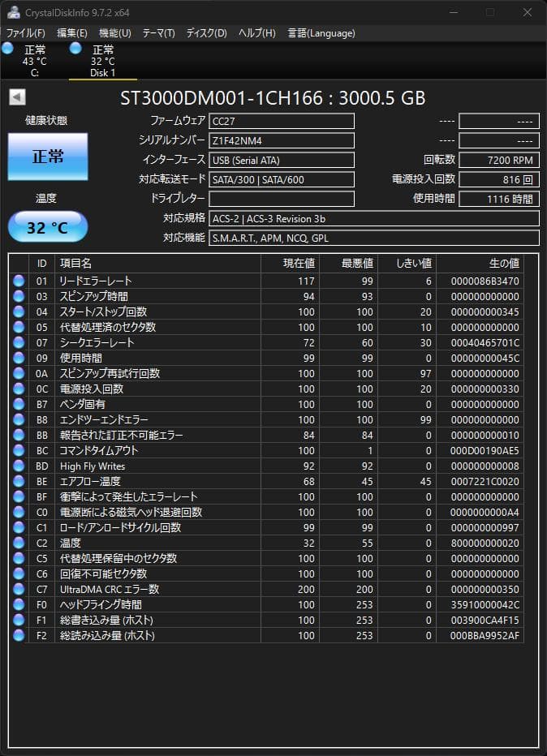Viewport: 547px width, 756px height.
Task: Open the ヘルプ(H) menu
Action: [x=256, y=32]
